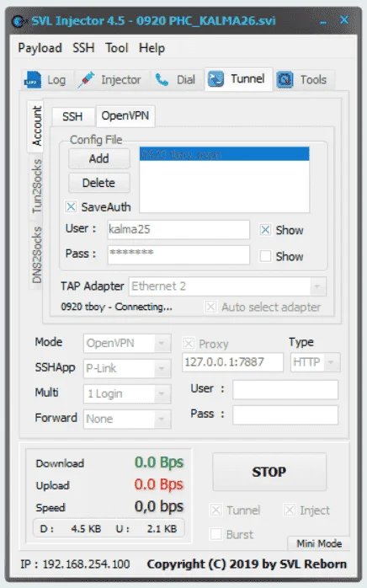Image resolution: width=367 pixels, height=588 pixels.
Task: Click the Injector syringe icon
Action: pos(86,79)
